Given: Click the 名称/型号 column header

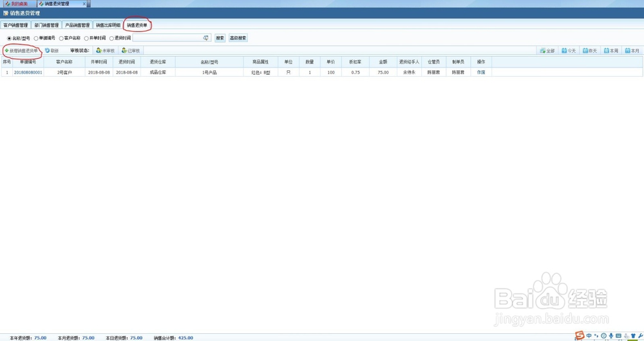Looking at the screenshot, I should point(209,62).
